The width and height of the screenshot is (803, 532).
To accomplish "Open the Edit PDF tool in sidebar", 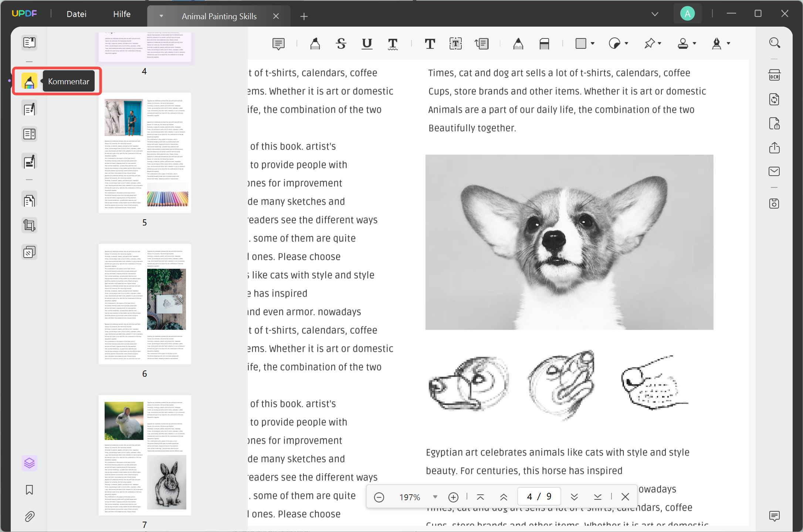I will (x=29, y=109).
